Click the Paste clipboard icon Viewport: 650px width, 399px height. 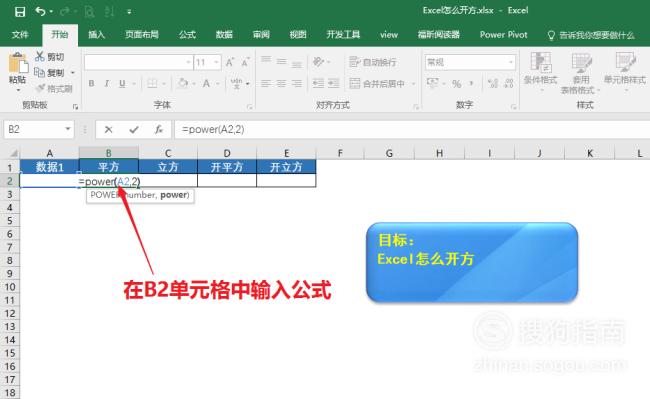(18, 64)
